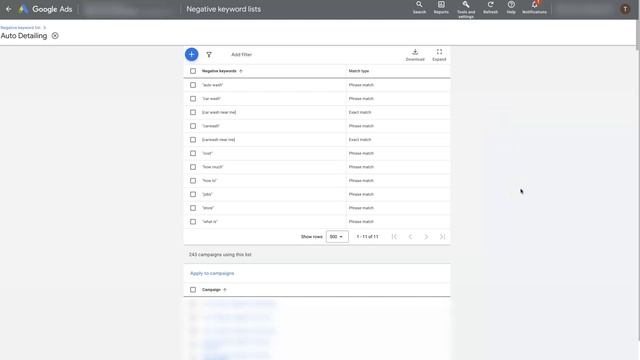Check the "jobs" keyword row
The image size is (640, 360).
pos(193,194)
